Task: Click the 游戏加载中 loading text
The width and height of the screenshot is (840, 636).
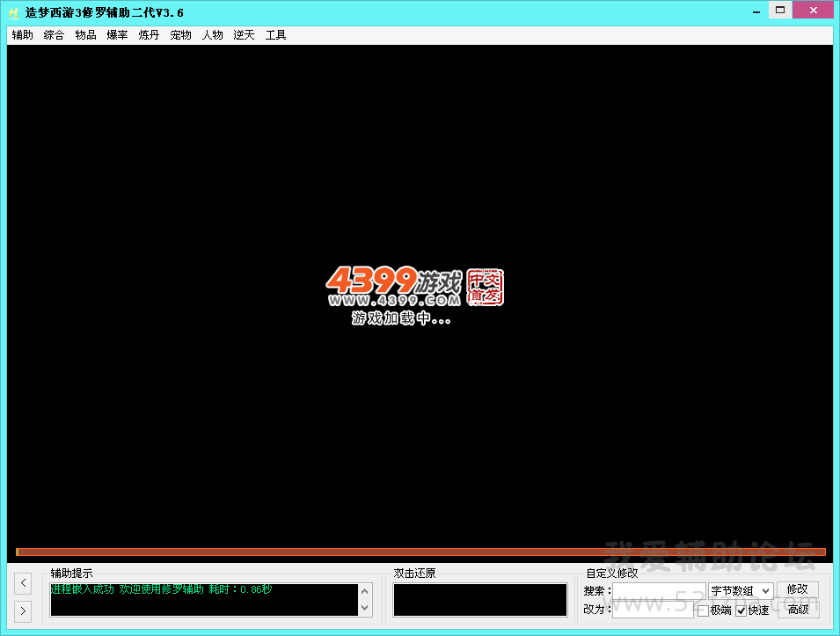Action: point(401,318)
